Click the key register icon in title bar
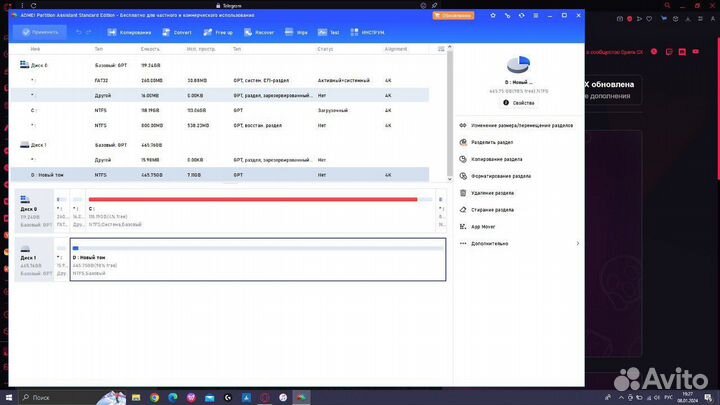Viewport: 720px width, 405px height. (507, 16)
